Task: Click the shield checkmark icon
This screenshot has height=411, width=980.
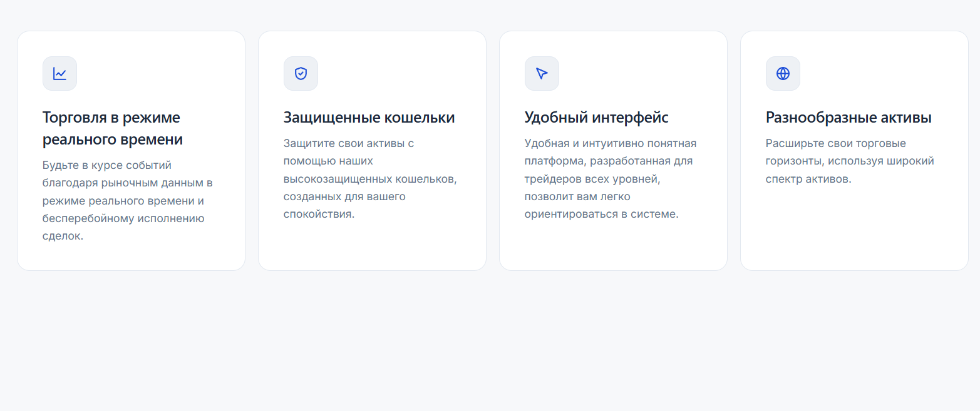Action: [x=301, y=74]
